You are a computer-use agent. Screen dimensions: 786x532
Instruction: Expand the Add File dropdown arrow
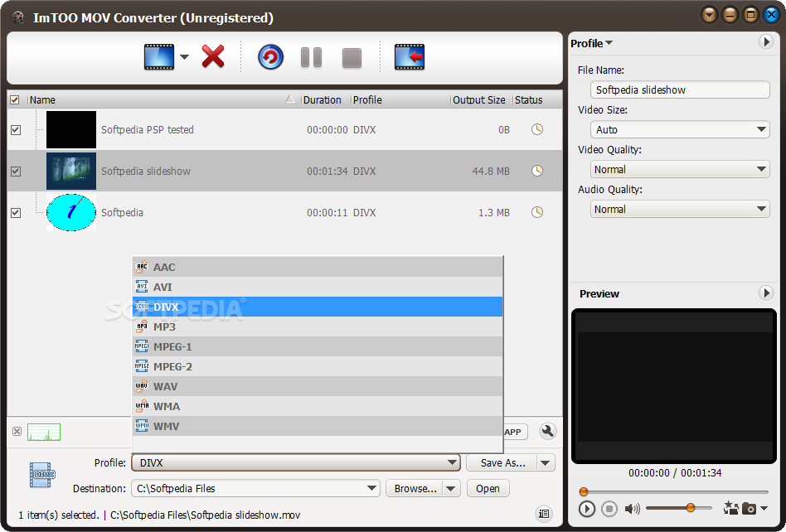pos(184,57)
